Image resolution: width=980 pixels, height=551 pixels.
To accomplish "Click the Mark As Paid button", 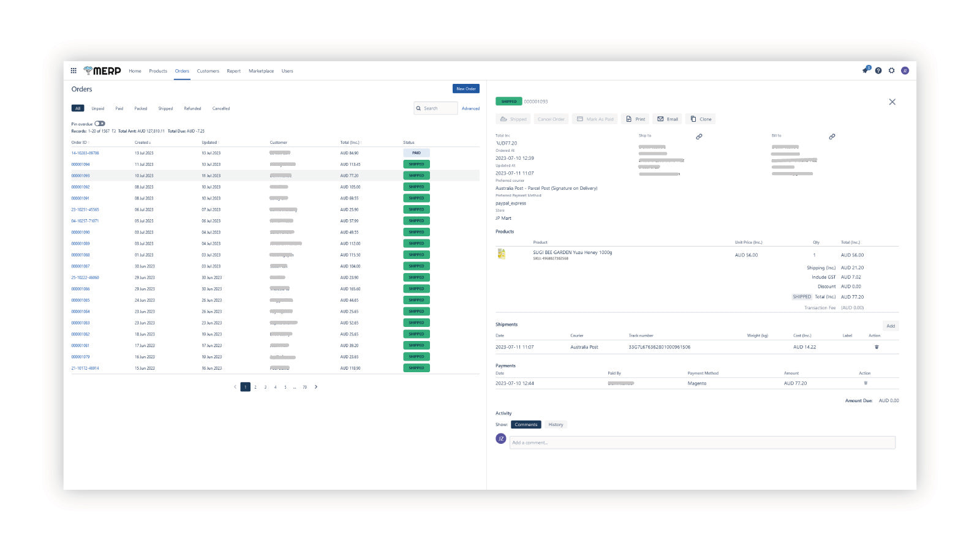I will tap(595, 119).
